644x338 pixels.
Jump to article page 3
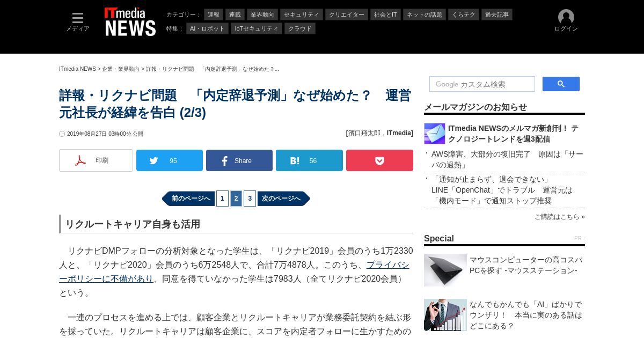pos(250,199)
